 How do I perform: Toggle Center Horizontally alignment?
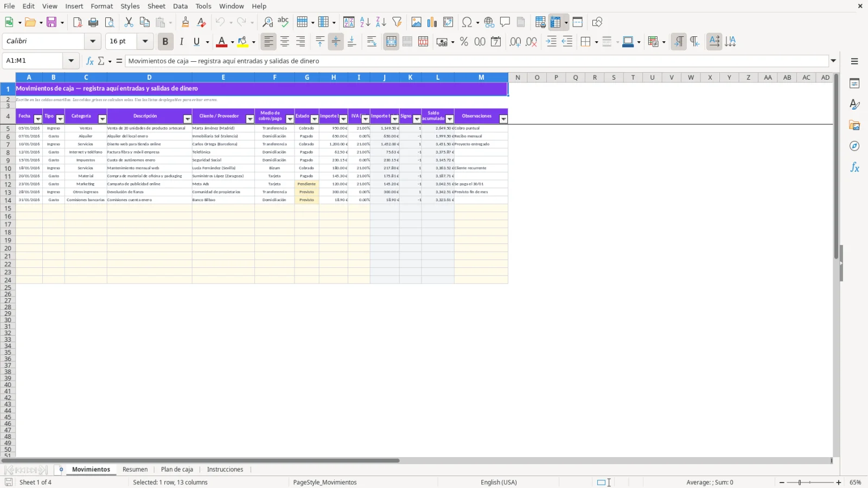[x=285, y=41]
